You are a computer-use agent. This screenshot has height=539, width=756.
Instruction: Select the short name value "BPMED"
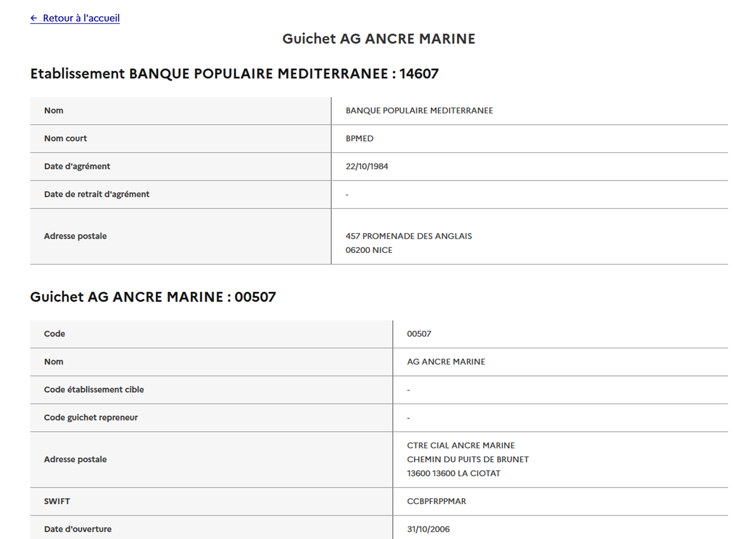(x=360, y=138)
